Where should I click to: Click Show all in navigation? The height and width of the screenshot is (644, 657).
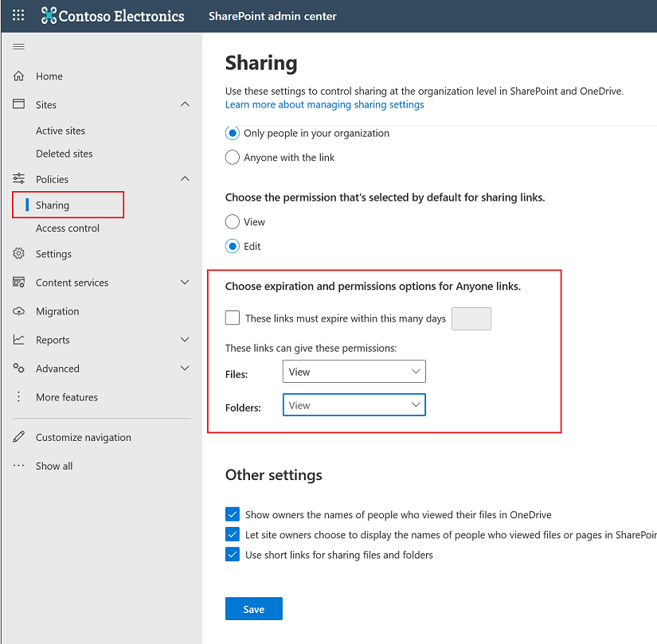[54, 466]
